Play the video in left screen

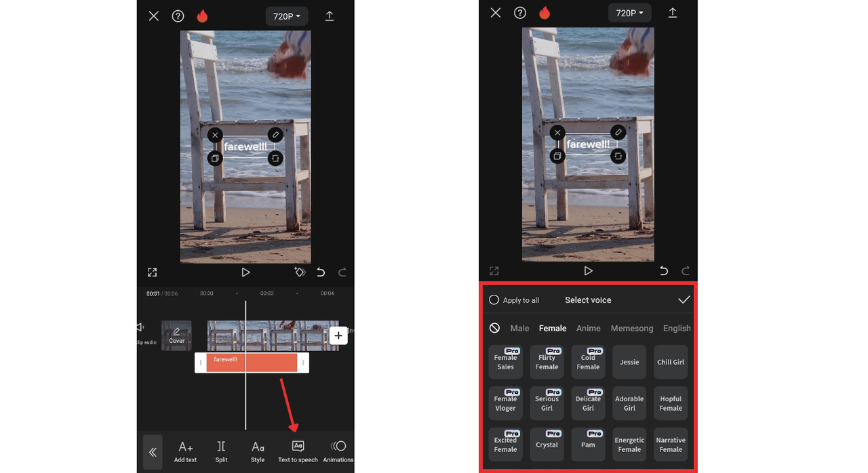tap(245, 272)
